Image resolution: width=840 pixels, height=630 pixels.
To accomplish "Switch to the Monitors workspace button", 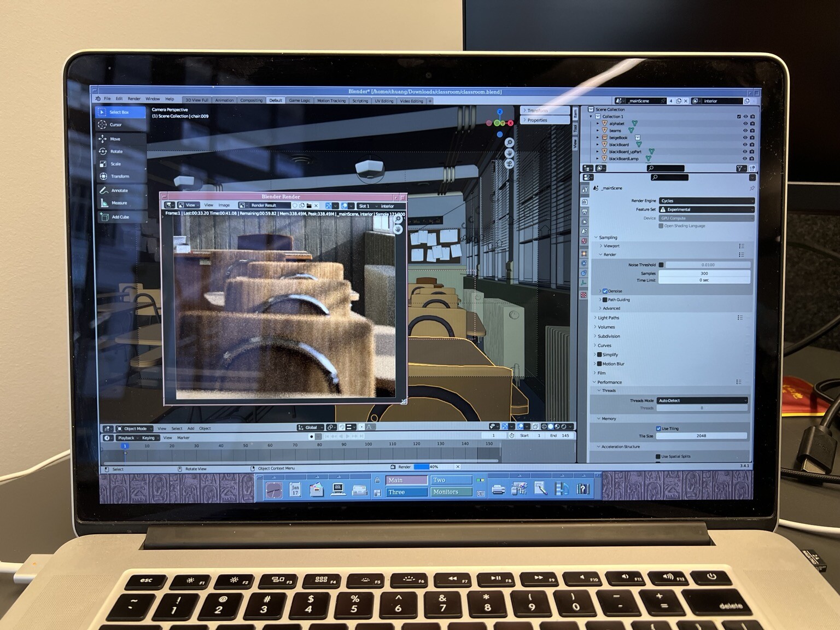I will pyautogui.click(x=451, y=492).
